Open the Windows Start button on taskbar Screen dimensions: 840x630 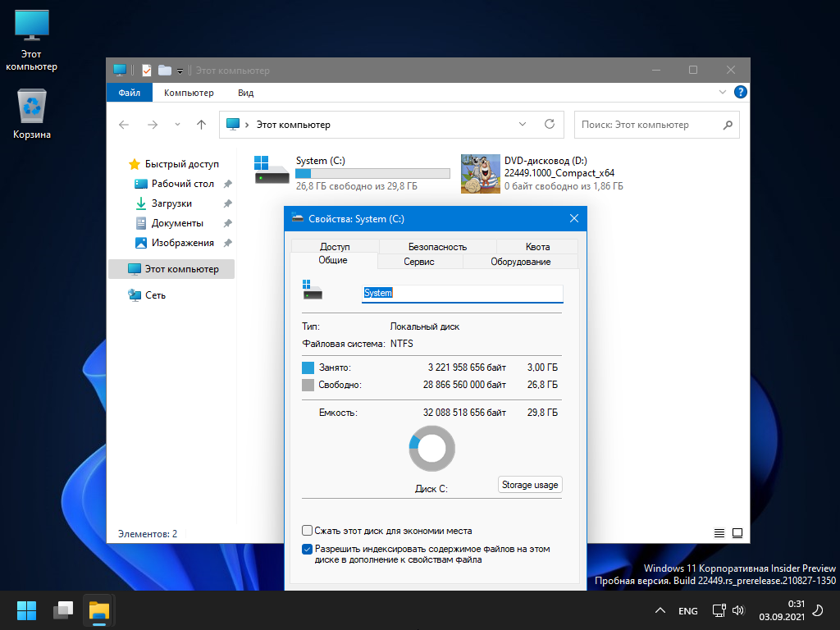(x=26, y=610)
